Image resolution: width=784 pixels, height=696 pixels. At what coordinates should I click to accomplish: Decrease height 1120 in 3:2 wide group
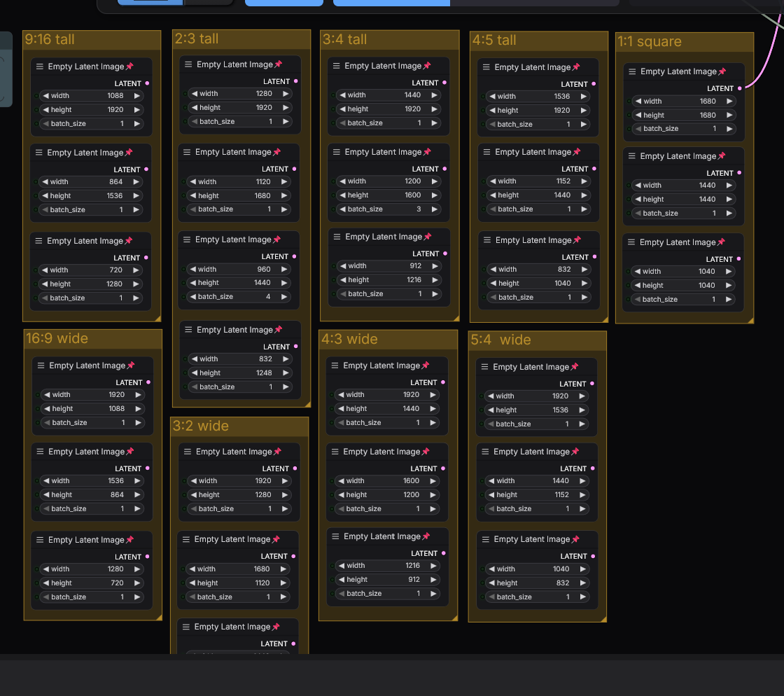pos(192,583)
